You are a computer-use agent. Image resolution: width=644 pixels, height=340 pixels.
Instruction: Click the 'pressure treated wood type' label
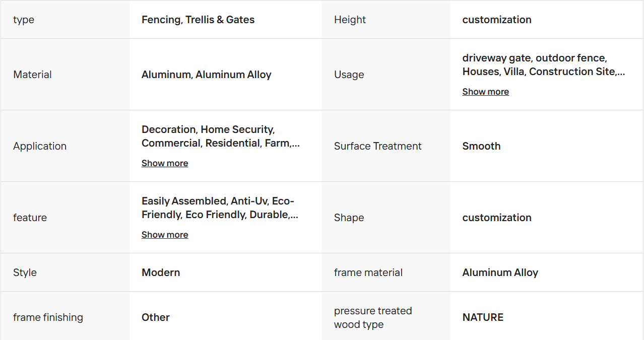373,317
